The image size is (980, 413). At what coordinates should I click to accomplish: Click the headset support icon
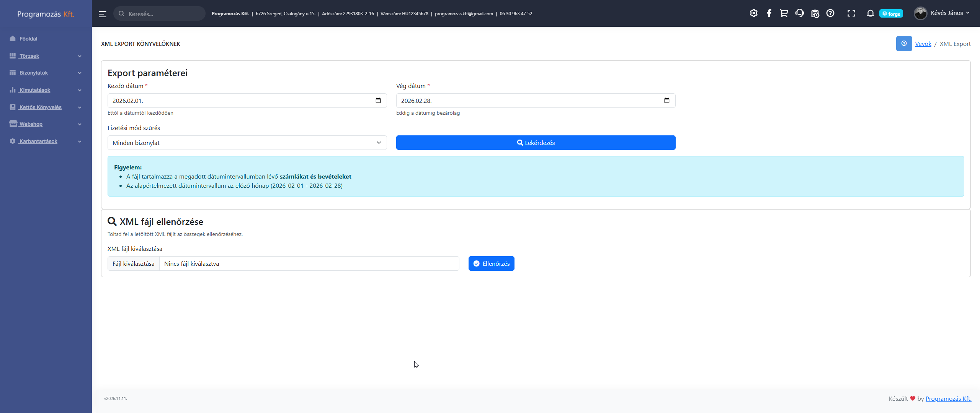pyautogui.click(x=799, y=13)
